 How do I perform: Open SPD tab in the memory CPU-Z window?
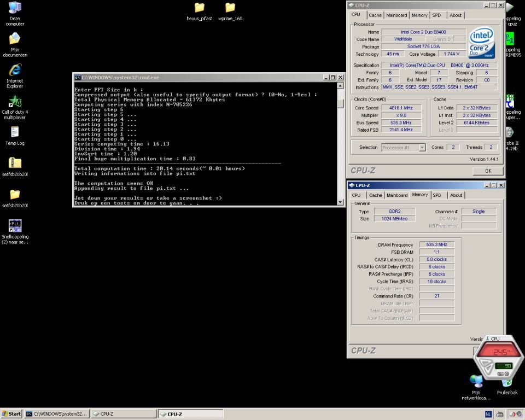pos(437,195)
